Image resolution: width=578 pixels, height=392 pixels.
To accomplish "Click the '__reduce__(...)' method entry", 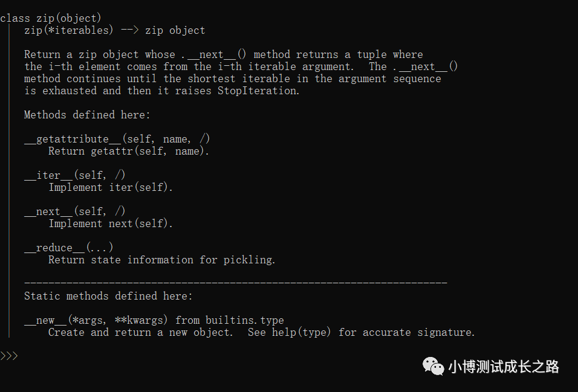I will click(69, 248).
